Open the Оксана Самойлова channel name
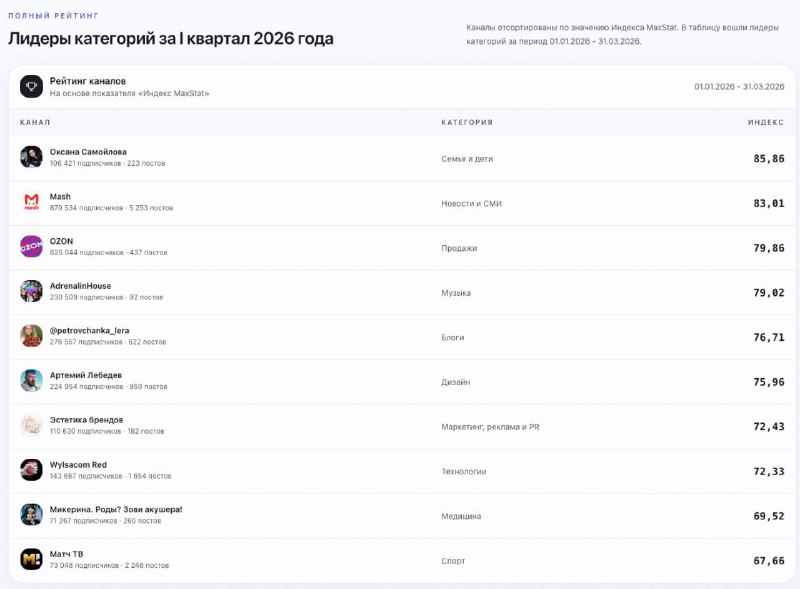 tap(88, 152)
